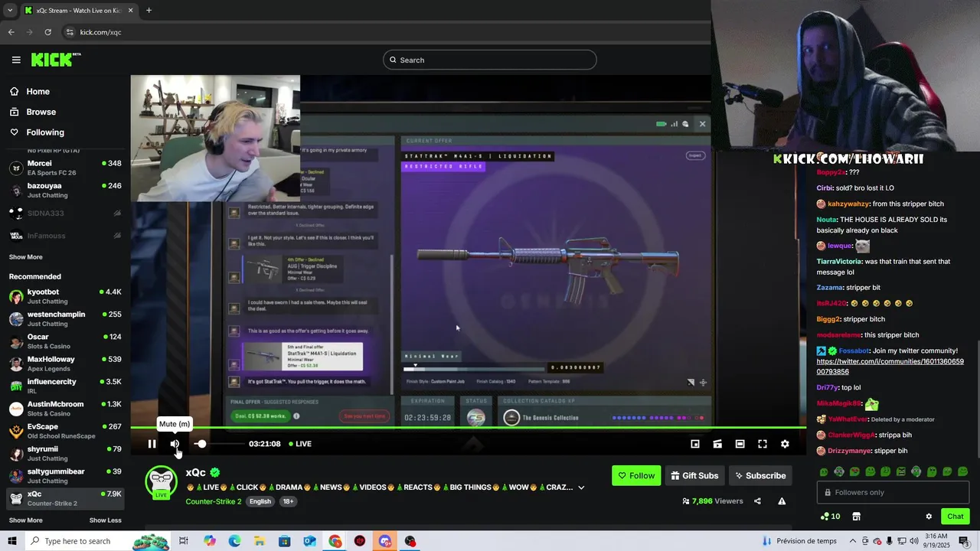Pause the live stream
Screen dimensions: 980x551
152,444
